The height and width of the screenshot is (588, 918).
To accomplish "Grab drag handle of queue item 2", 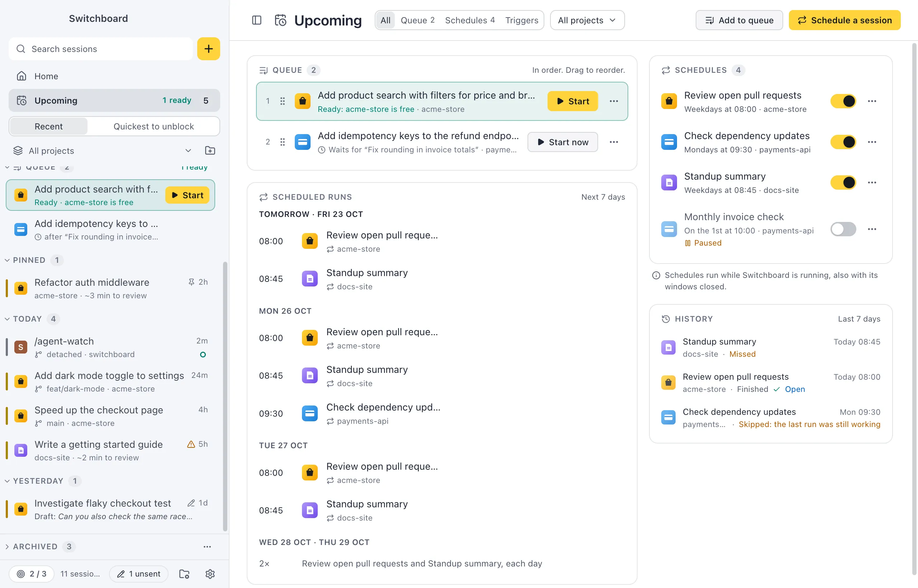I will [283, 142].
